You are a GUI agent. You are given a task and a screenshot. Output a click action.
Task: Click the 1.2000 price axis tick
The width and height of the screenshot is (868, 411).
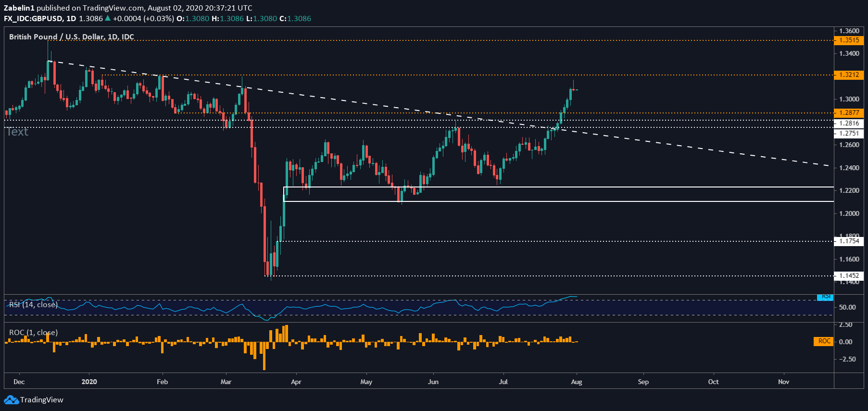coord(849,213)
